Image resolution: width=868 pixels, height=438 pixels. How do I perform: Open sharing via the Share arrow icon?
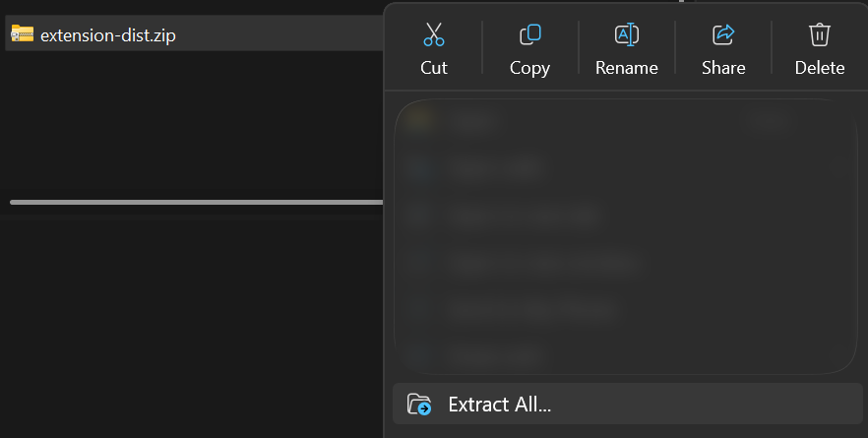point(723,34)
